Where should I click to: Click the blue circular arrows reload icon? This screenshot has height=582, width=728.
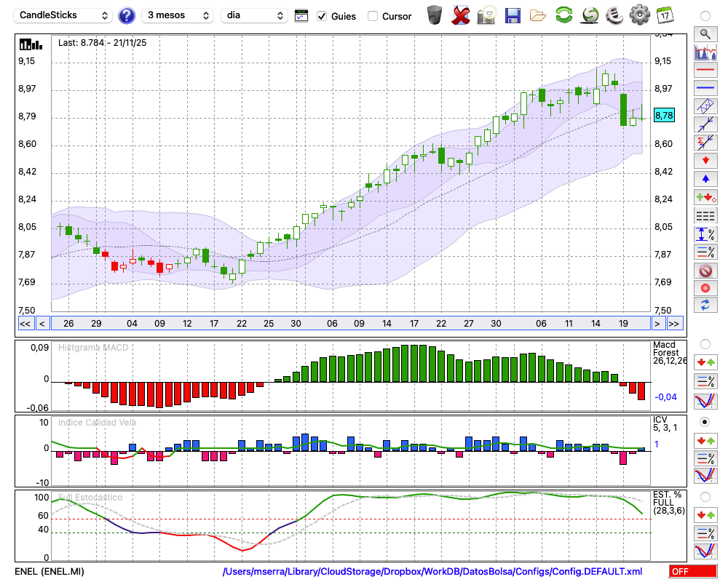click(705, 305)
